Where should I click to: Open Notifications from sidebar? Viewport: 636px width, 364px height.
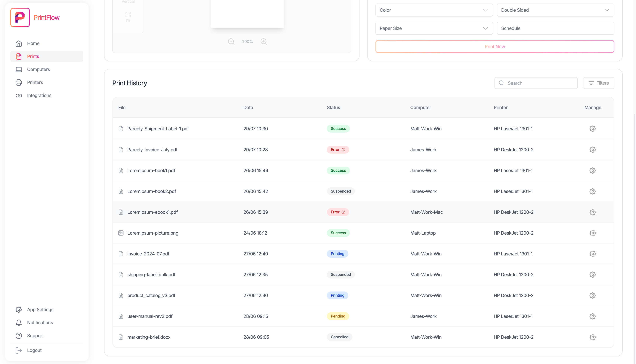click(47, 323)
